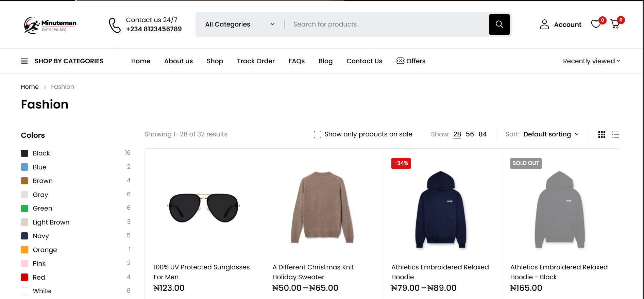Open the All Categories dropdown
The height and width of the screenshot is (299, 644).
tap(240, 24)
